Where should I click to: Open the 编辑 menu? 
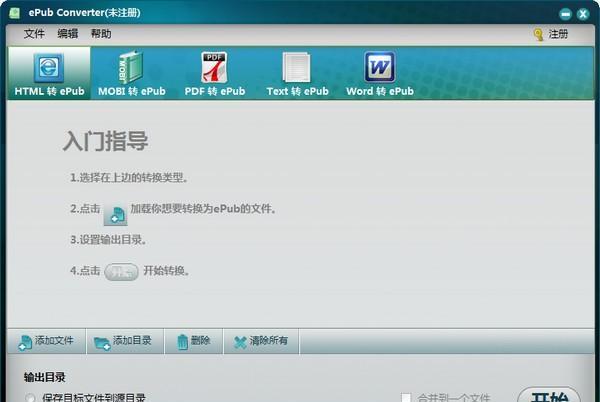(x=67, y=34)
